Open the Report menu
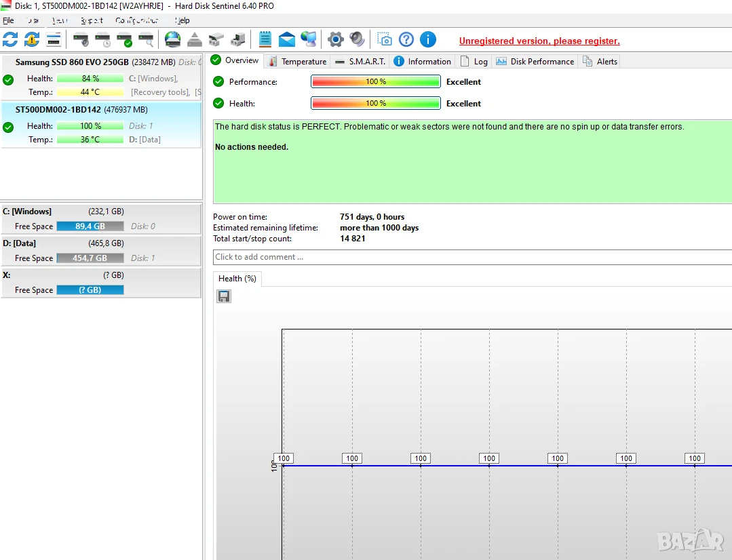 pyautogui.click(x=92, y=20)
